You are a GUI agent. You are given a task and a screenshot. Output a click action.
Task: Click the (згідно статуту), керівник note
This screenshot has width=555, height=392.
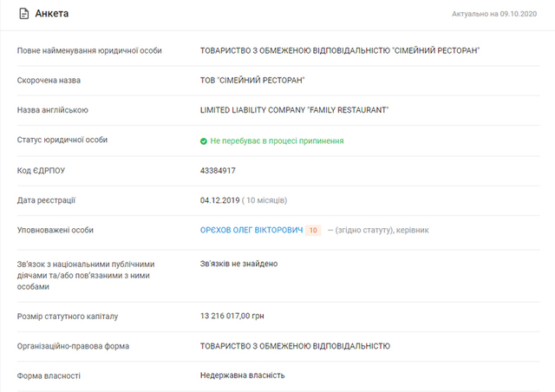377,230
